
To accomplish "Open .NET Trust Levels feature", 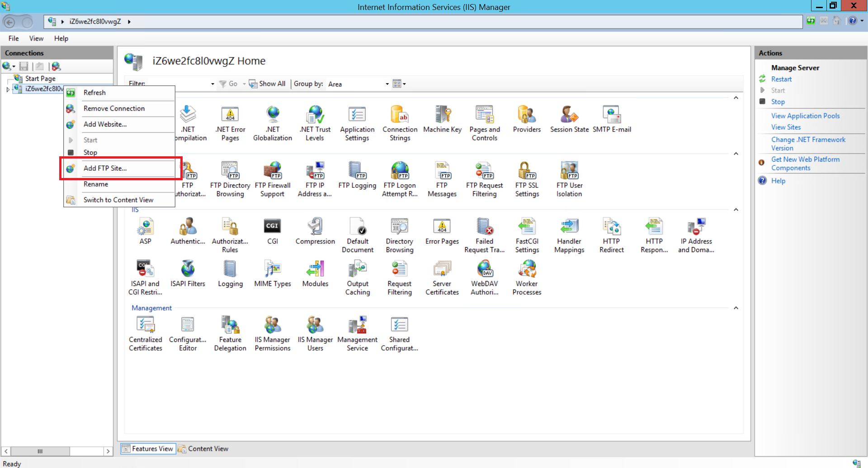I will click(x=315, y=123).
